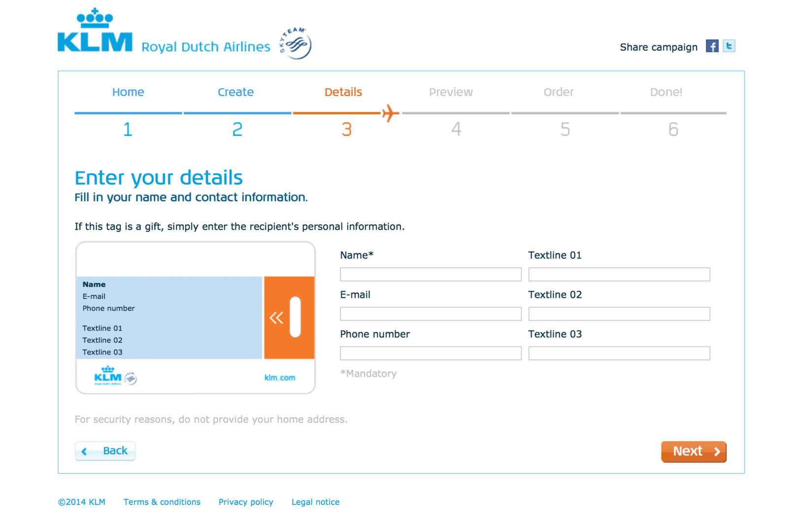Click into the E-mail input field
Viewport: 802px width, 532px height.
pyautogui.click(x=430, y=314)
